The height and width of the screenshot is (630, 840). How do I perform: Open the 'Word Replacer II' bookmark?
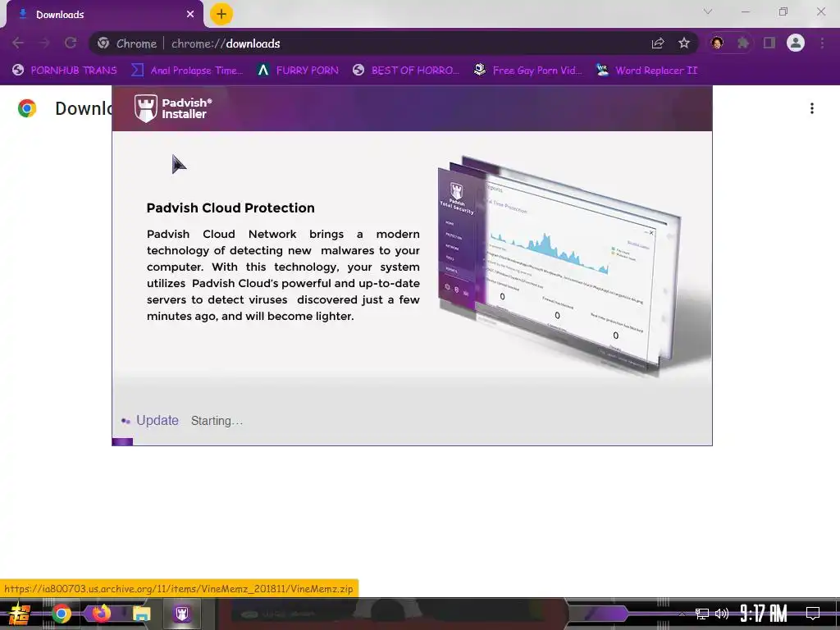(x=646, y=71)
